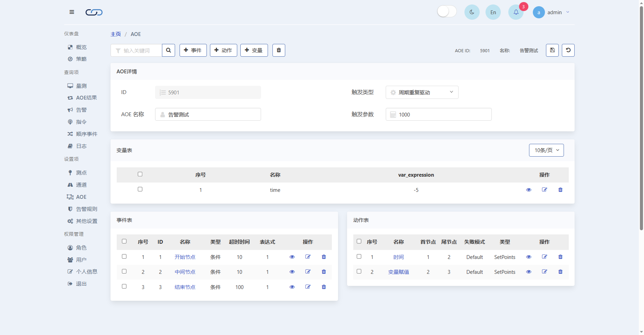Check the time variable row checkbox
The height and width of the screenshot is (335, 644).
click(140, 189)
